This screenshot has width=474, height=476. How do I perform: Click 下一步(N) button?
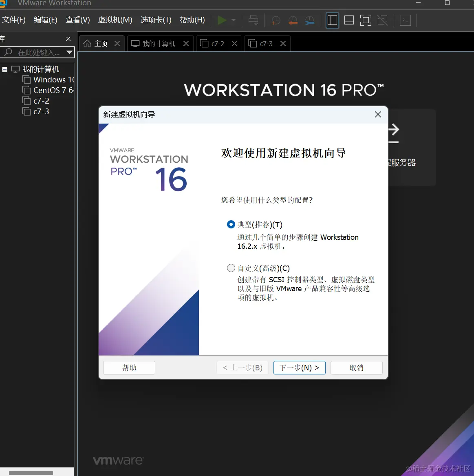(299, 368)
